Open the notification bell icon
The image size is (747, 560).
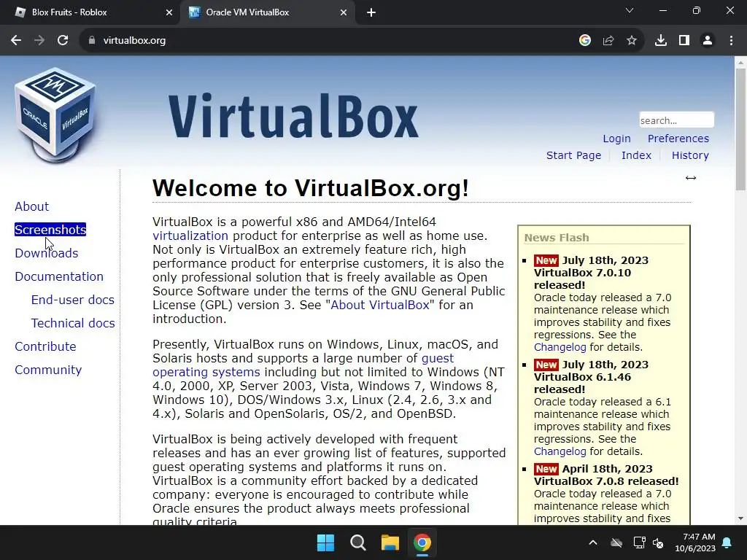click(727, 542)
